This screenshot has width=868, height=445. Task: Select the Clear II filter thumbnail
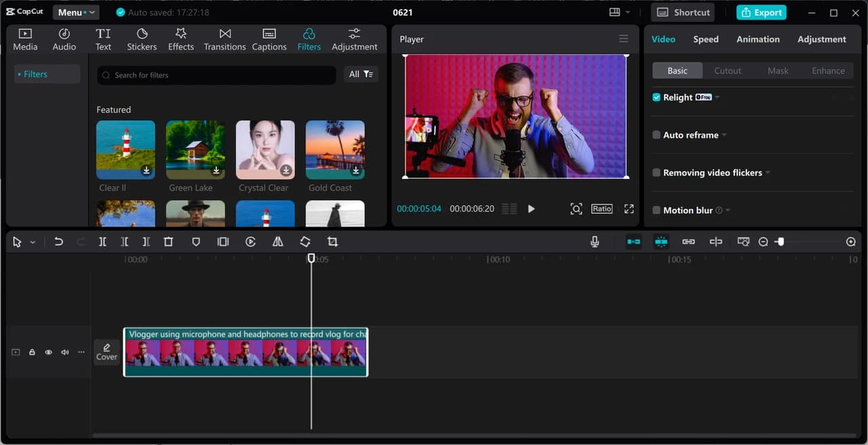tap(125, 150)
